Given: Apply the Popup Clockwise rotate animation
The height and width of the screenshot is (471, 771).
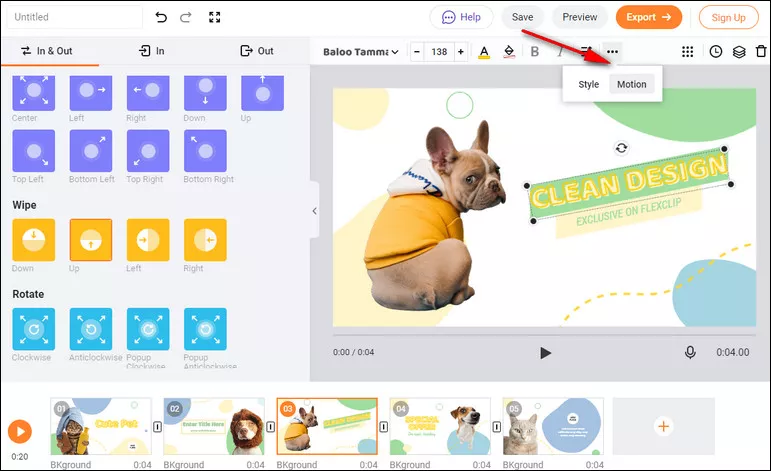Looking at the screenshot, I should point(148,329).
